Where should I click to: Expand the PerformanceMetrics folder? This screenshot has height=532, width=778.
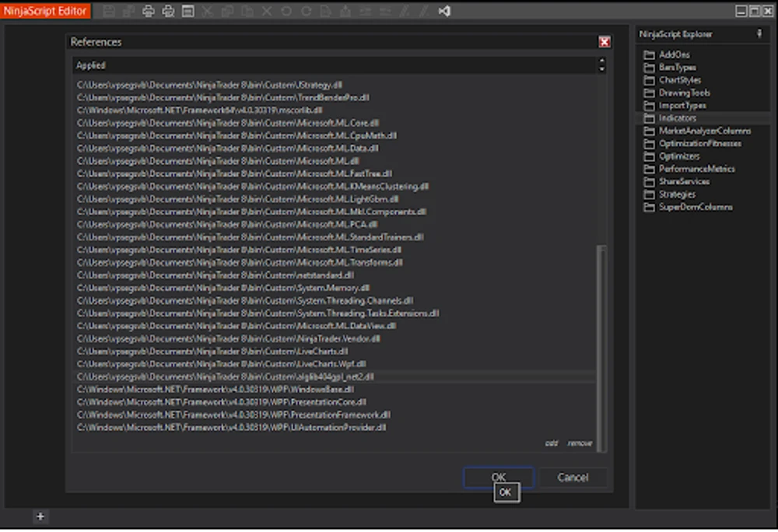click(689, 169)
